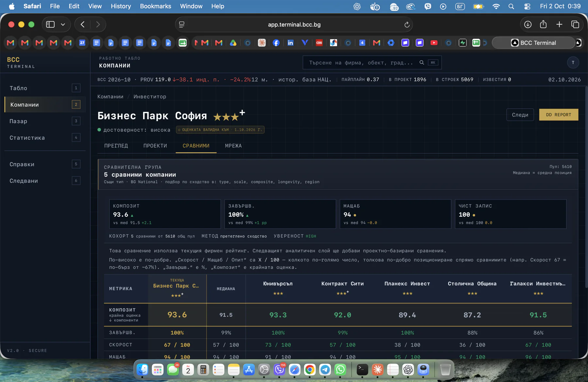Image resolution: width=588 pixels, height=382 pixels.
Task: Open Telegram from the dock
Action: click(x=325, y=370)
